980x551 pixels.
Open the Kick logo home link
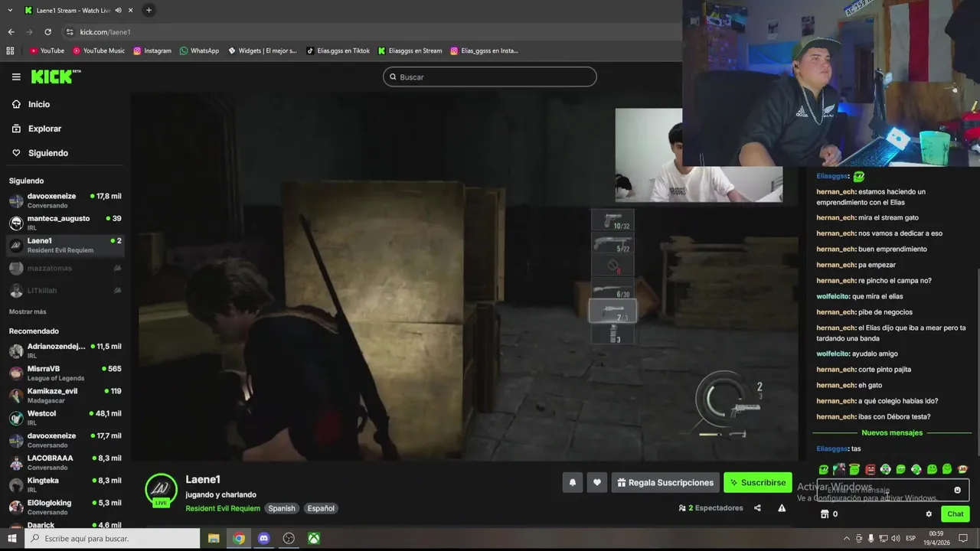[55, 77]
